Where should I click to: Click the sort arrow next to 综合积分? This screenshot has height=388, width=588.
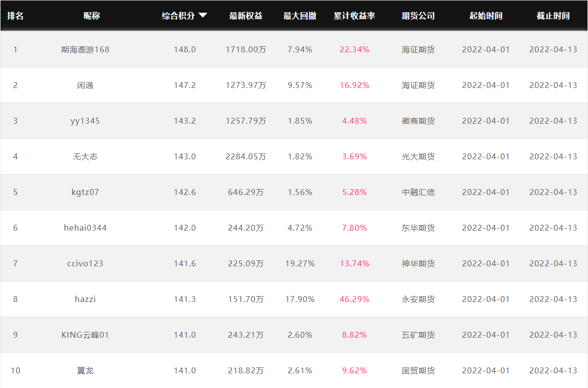pos(203,16)
